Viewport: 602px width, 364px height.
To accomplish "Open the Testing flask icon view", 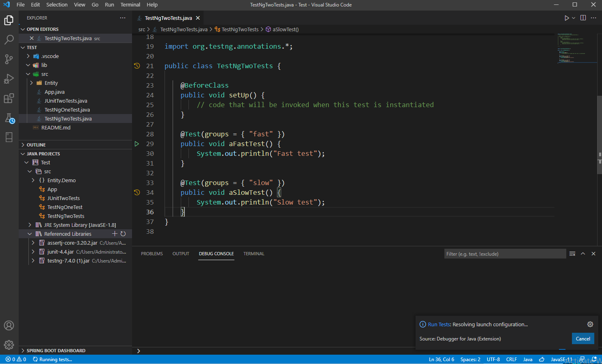I will pos(9,118).
